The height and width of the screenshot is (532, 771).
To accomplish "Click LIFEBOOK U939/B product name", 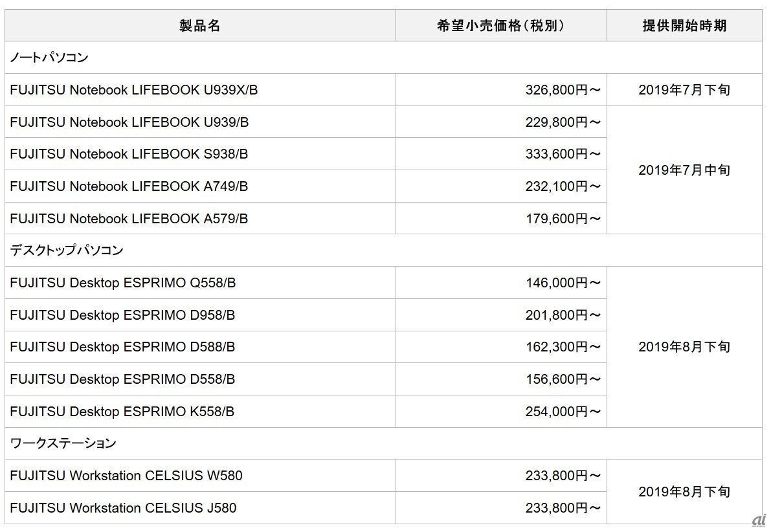I will [129, 122].
